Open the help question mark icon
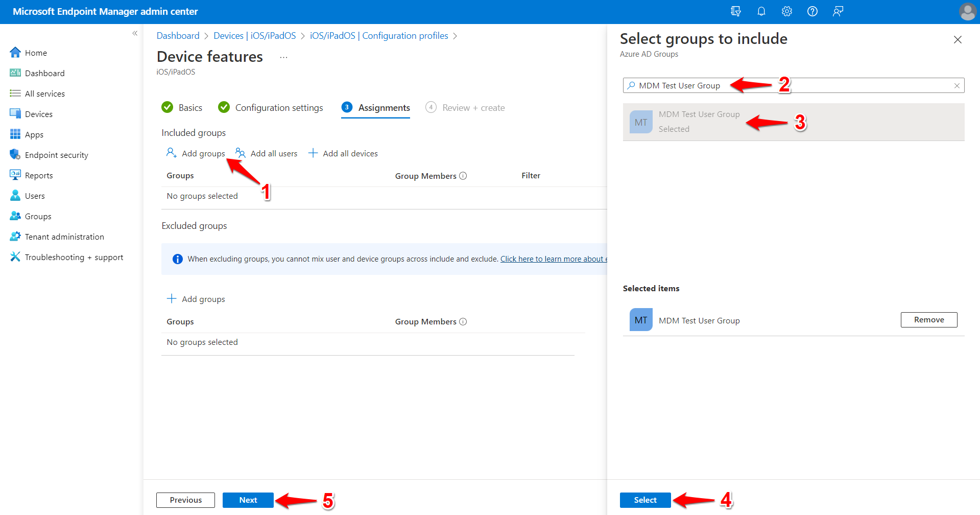Image resolution: width=980 pixels, height=515 pixels. [x=812, y=11]
